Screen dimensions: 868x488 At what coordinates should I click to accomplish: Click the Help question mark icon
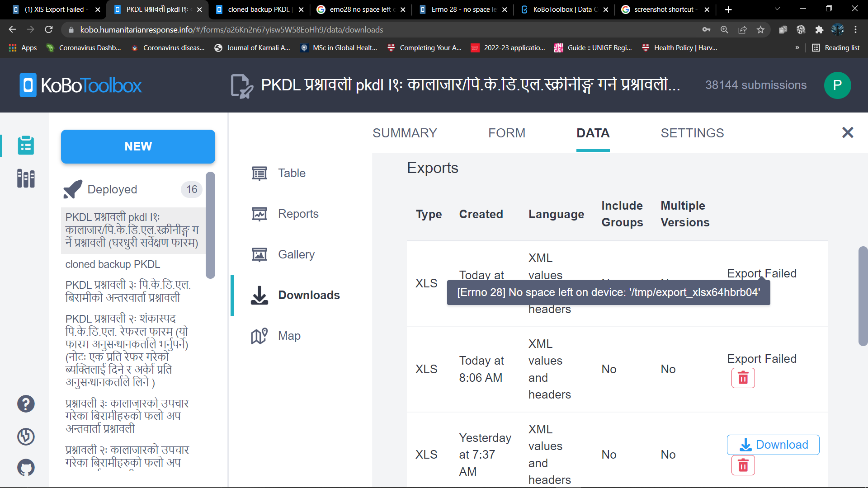[x=26, y=404]
